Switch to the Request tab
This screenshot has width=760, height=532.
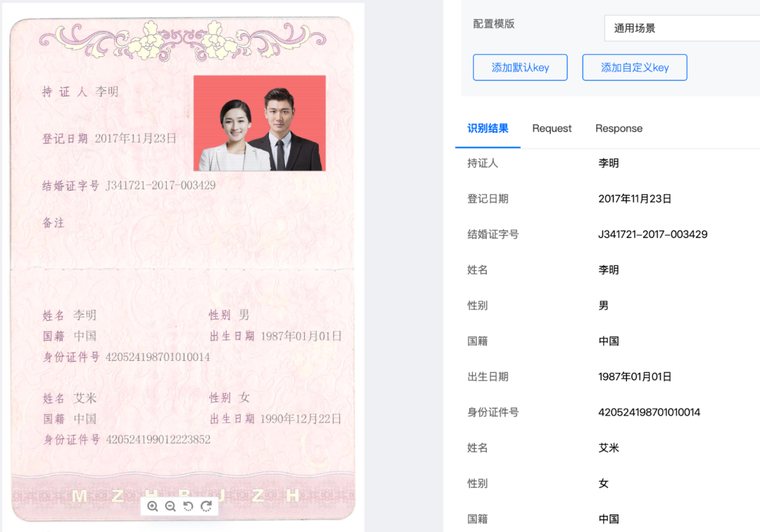[x=552, y=128]
